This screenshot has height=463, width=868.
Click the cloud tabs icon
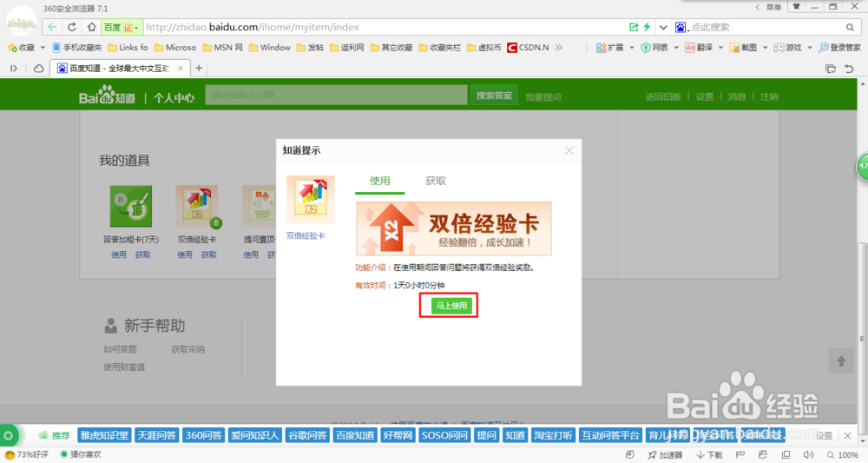coord(39,68)
